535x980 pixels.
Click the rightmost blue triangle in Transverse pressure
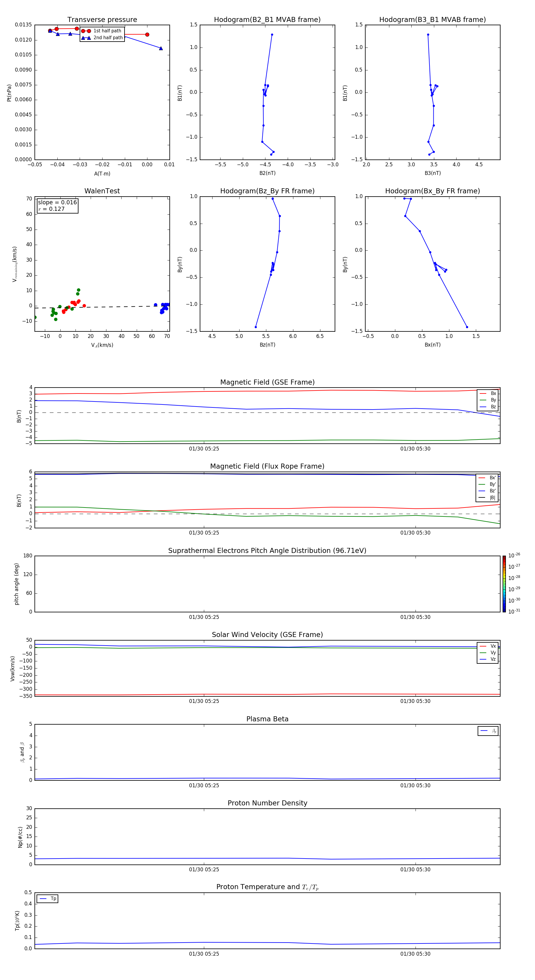tap(161, 48)
